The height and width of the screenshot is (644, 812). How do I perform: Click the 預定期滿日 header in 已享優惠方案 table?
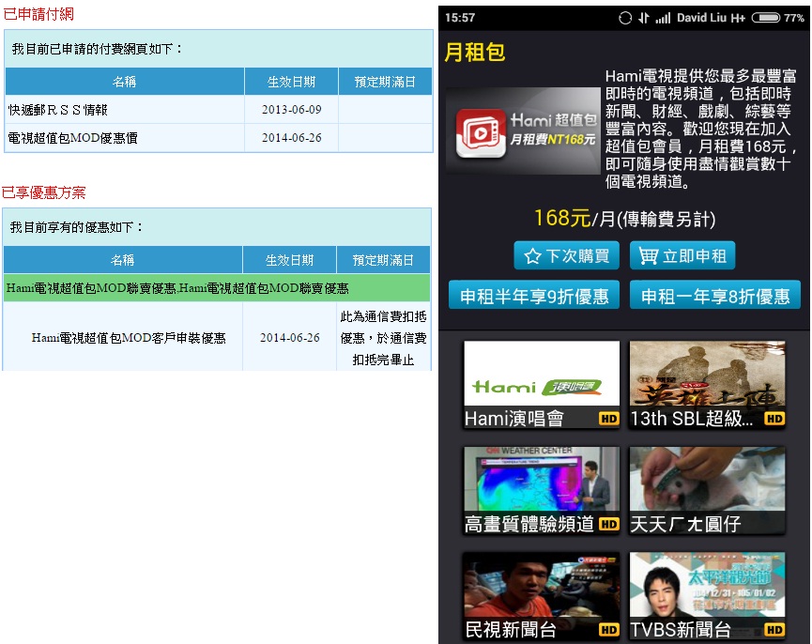(x=383, y=260)
